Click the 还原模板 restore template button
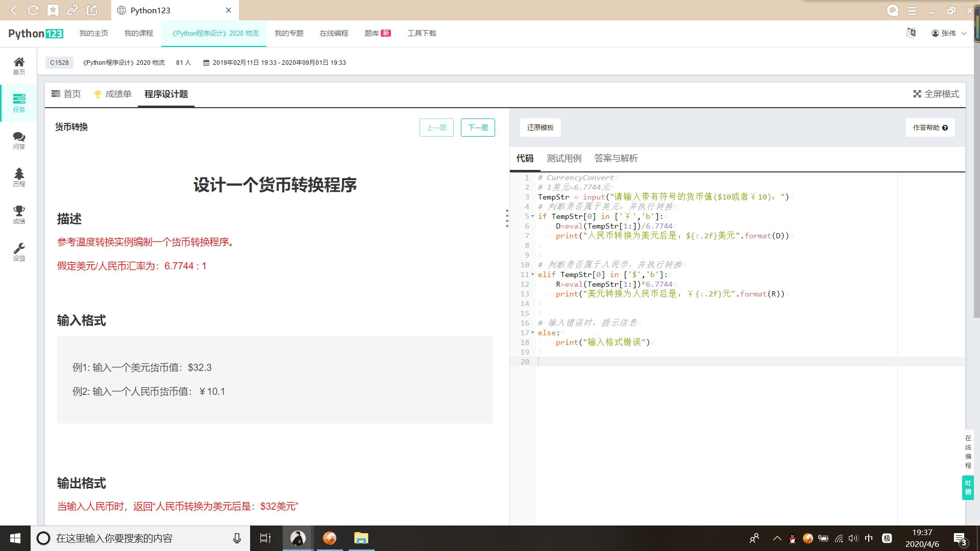 [540, 128]
